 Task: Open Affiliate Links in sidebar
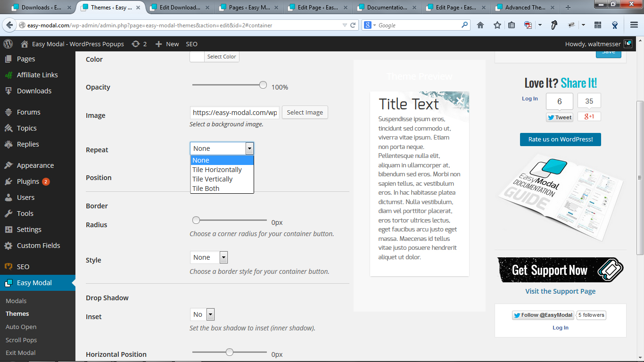point(38,75)
